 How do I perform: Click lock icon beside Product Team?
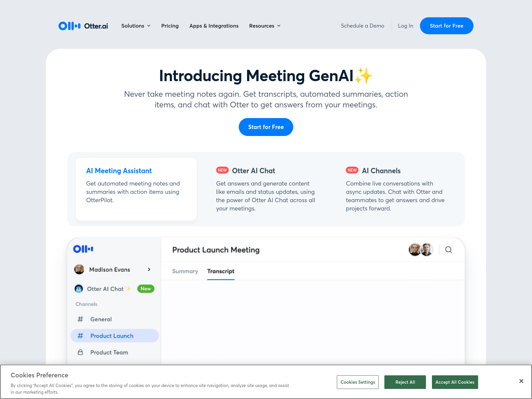(80, 352)
